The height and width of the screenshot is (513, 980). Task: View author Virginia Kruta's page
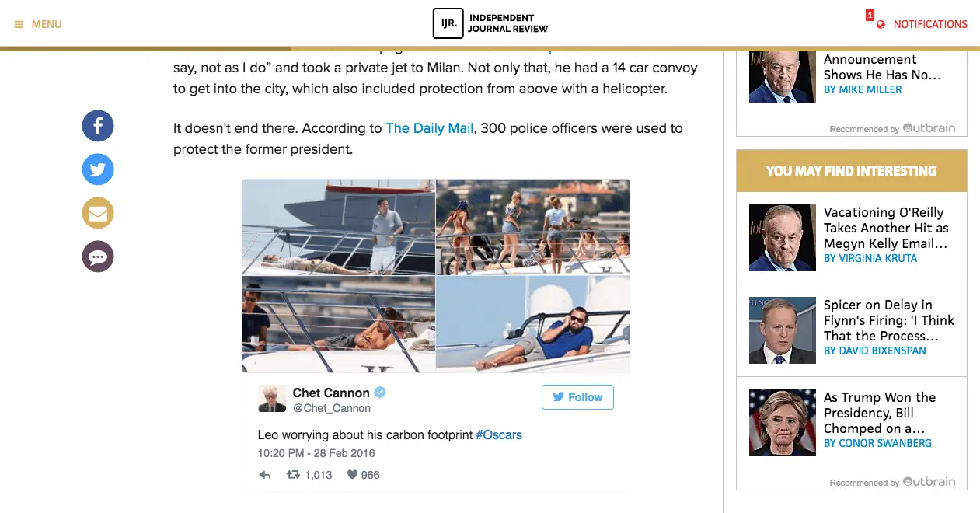(x=870, y=258)
